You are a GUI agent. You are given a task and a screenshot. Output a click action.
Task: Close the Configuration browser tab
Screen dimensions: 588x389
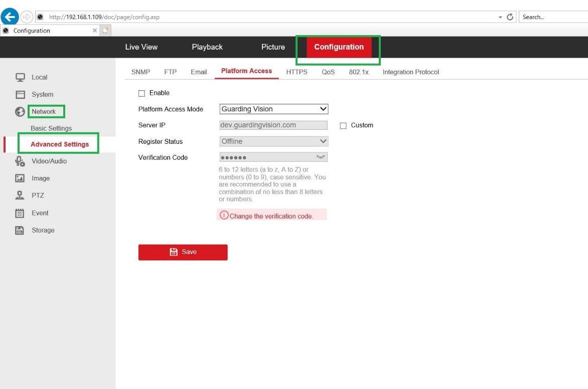(94, 31)
